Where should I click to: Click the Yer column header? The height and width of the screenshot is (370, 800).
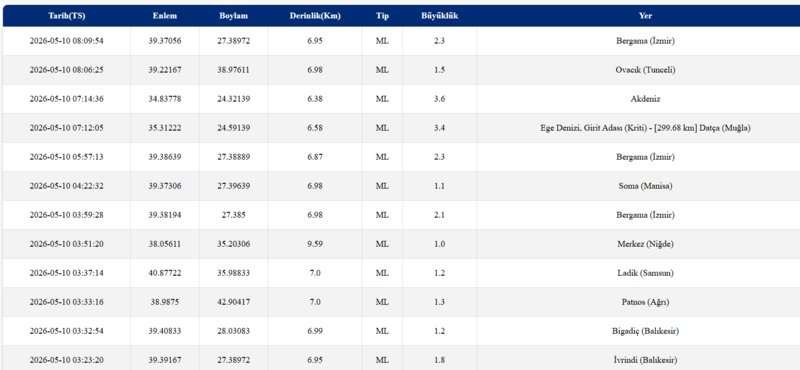(645, 16)
